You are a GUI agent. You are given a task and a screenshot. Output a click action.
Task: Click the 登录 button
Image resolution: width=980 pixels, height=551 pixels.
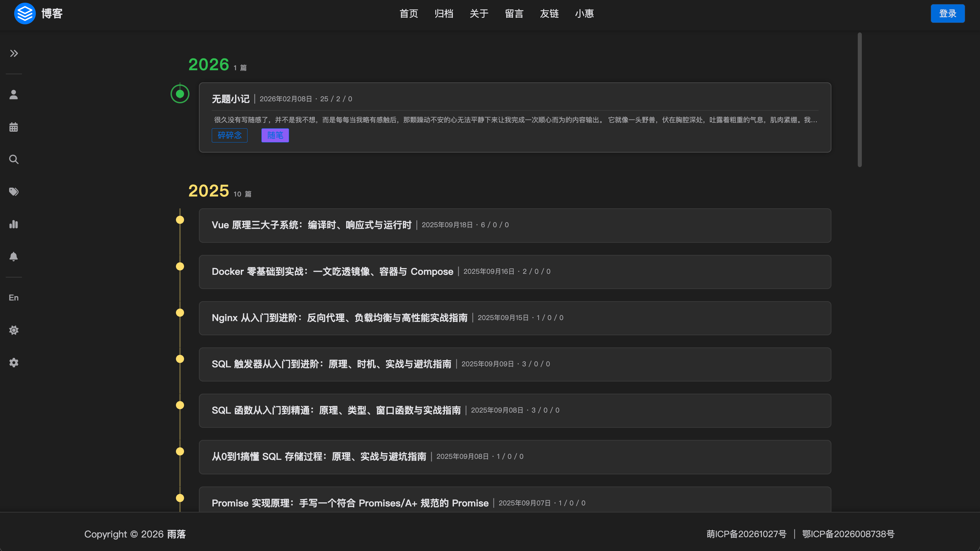pyautogui.click(x=948, y=13)
